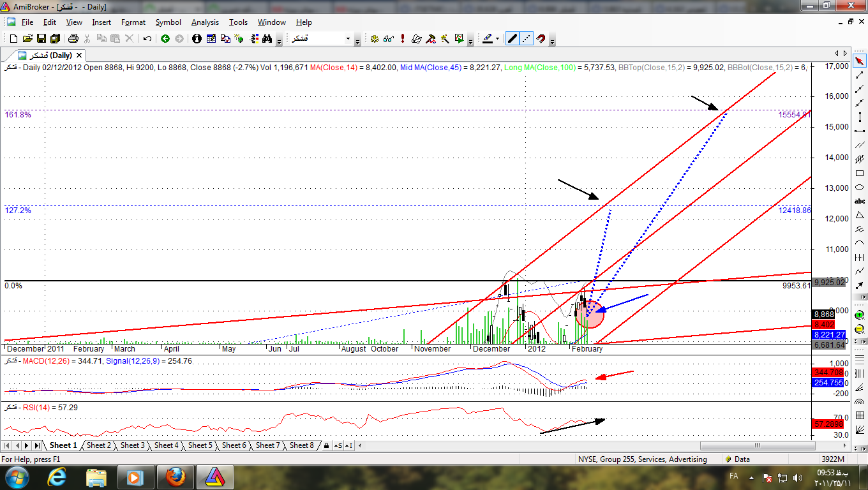
Task: Click the 12418.86 Fibonacci level label
Action: tap(795, 210)
